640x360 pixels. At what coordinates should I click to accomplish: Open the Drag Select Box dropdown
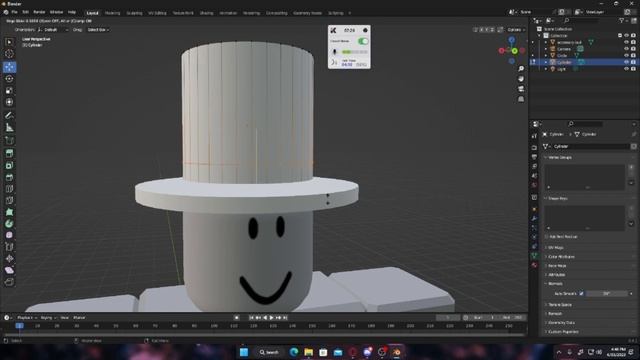(x=98, y=30)
